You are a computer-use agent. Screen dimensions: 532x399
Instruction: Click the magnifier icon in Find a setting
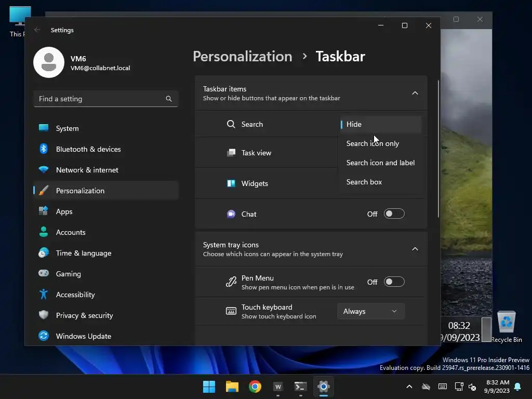pos(169,99)
